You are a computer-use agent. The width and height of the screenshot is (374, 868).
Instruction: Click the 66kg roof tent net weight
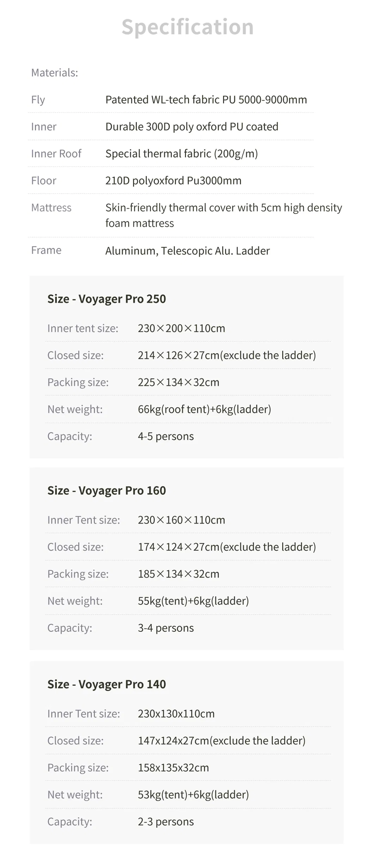[x=204, y=409]
